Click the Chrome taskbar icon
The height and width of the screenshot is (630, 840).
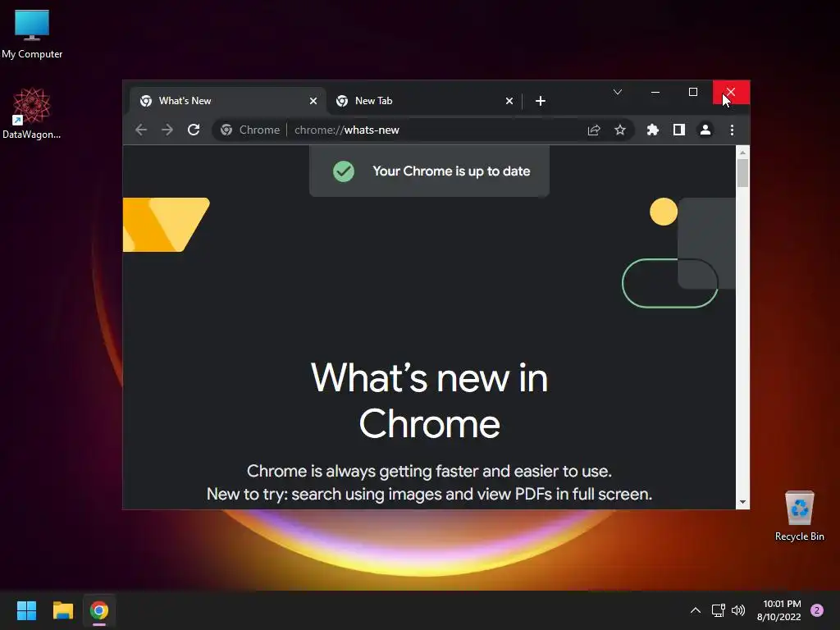99,610
